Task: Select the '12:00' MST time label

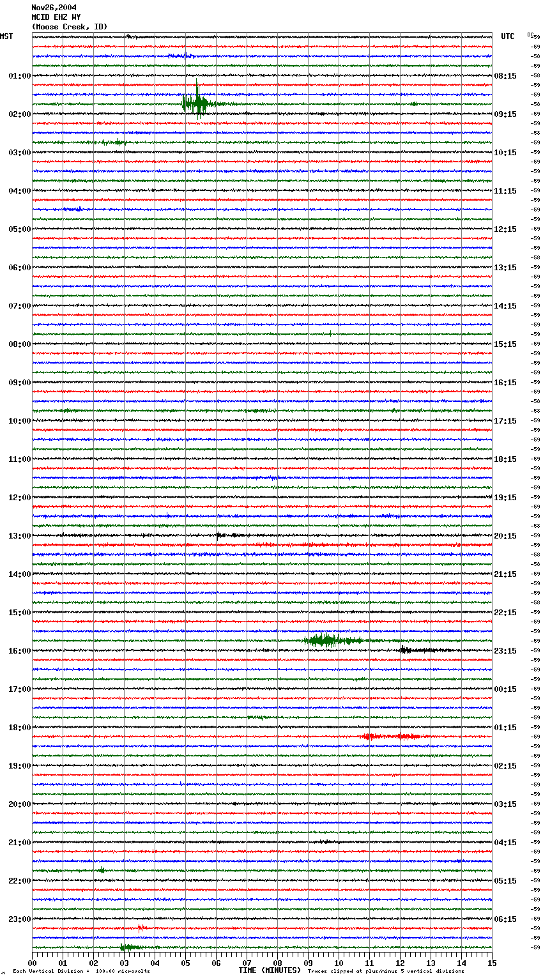Action: point(20,498)
